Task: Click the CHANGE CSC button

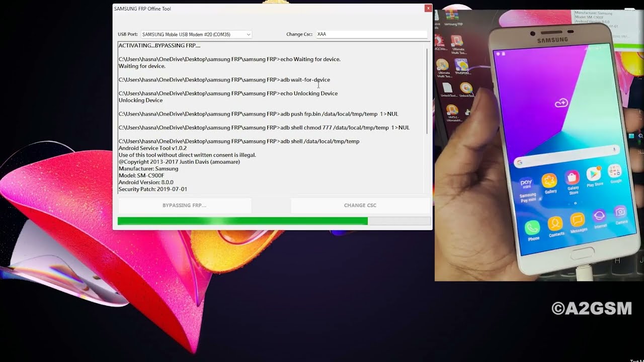Action: [x=360, y=205]
